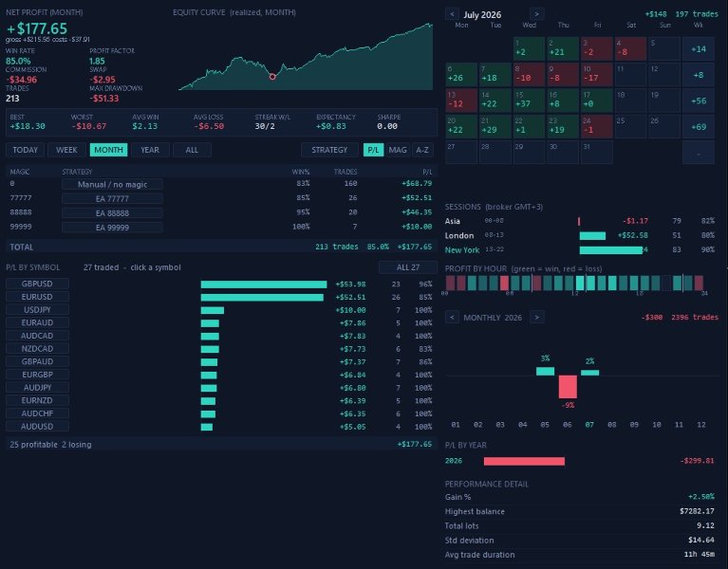
Task: Click the STRATEGY button
Action: pyautogui.click(x=329, y=150)
